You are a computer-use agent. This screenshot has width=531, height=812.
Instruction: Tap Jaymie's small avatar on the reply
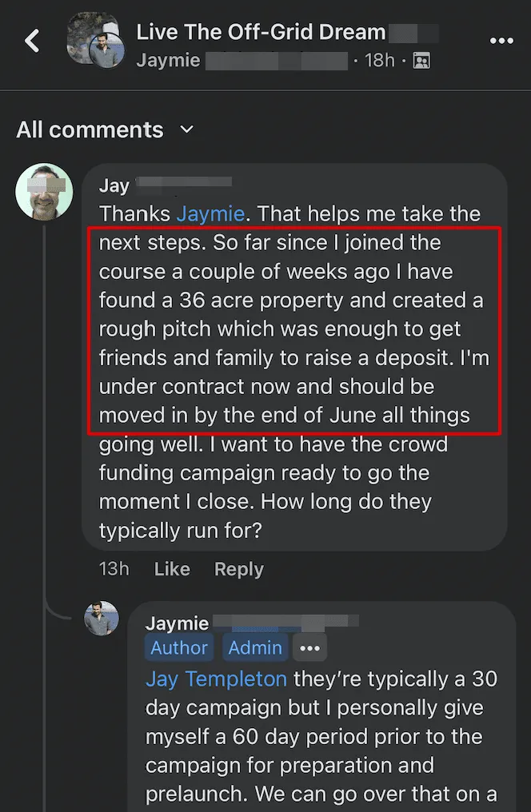(102, 618)
